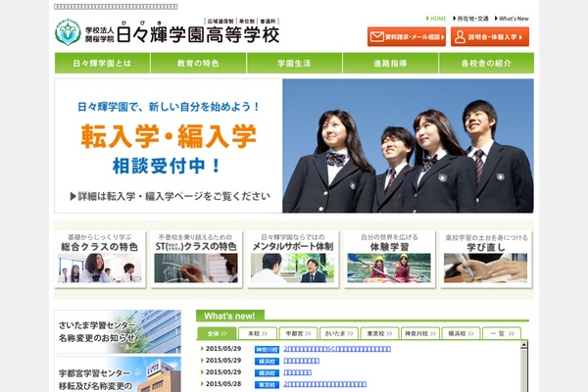The width and height of the screenshot is (588, 392).
Task: Open 総合クラスの特色 card
Action: [x=100, y=259]
